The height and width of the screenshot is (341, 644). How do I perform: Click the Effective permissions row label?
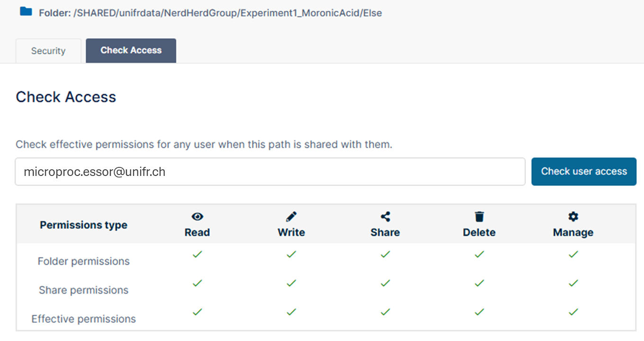click(84, 319)
